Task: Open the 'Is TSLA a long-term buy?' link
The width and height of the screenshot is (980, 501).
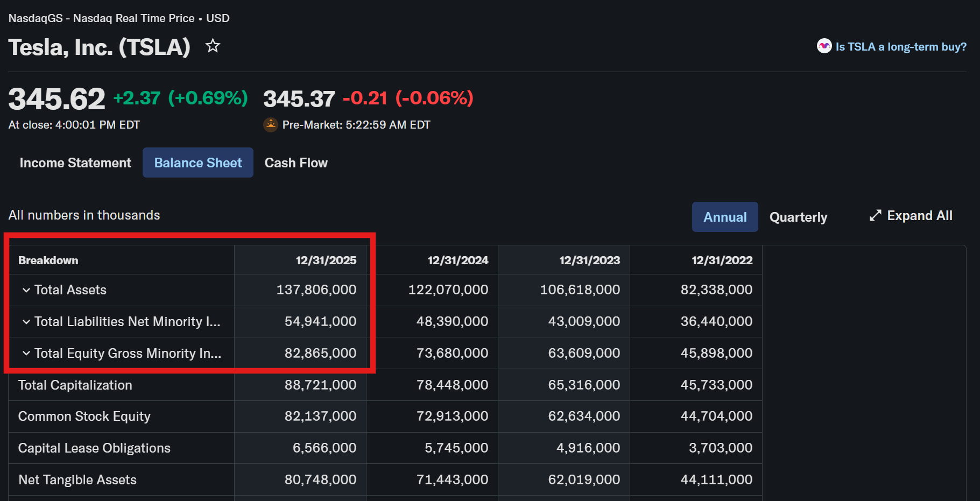Action: [900, 47]
